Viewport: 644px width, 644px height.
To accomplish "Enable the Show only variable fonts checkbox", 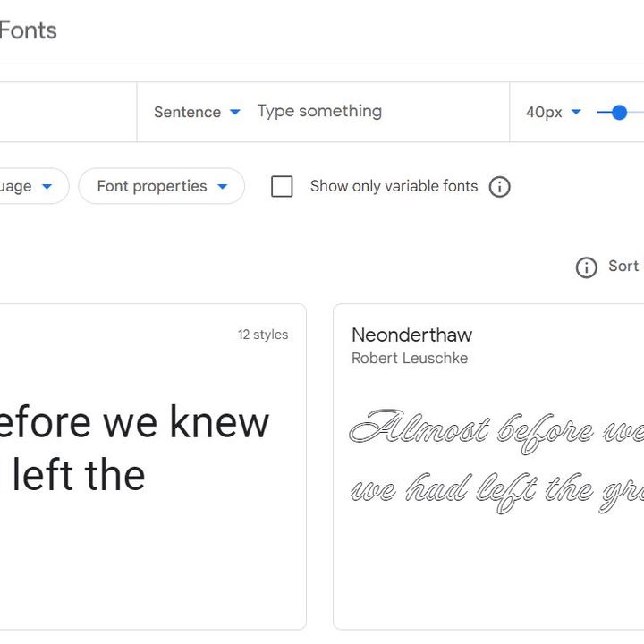I will click(282, 187).
